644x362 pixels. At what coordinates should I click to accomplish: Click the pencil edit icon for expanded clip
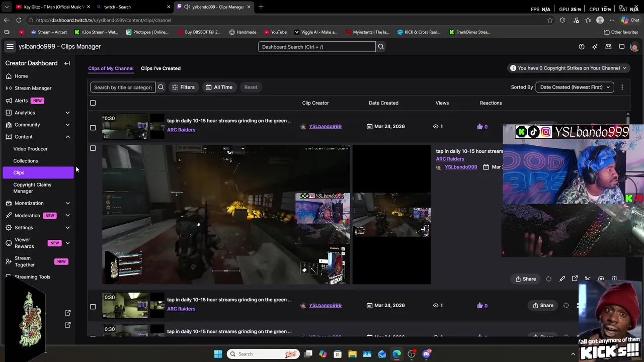[562, 279]
